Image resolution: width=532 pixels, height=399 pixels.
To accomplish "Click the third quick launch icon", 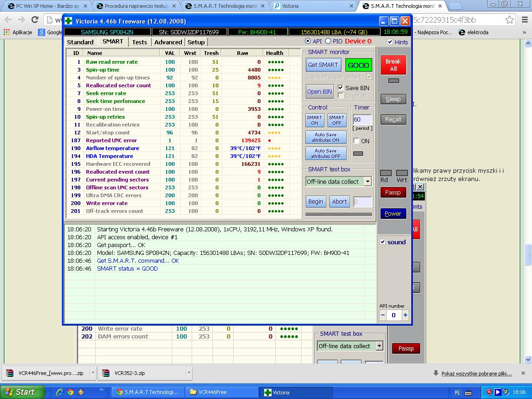I will tap(81, 392).
